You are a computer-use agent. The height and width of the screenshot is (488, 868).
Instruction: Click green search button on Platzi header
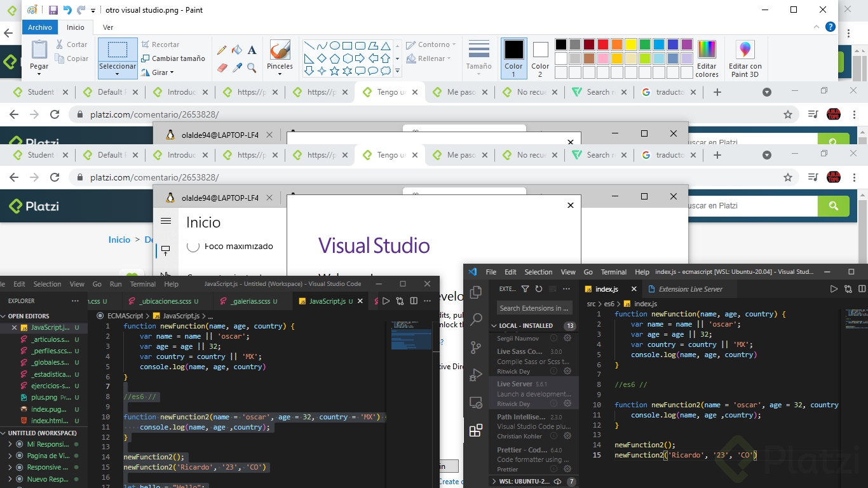pos(833,206)
